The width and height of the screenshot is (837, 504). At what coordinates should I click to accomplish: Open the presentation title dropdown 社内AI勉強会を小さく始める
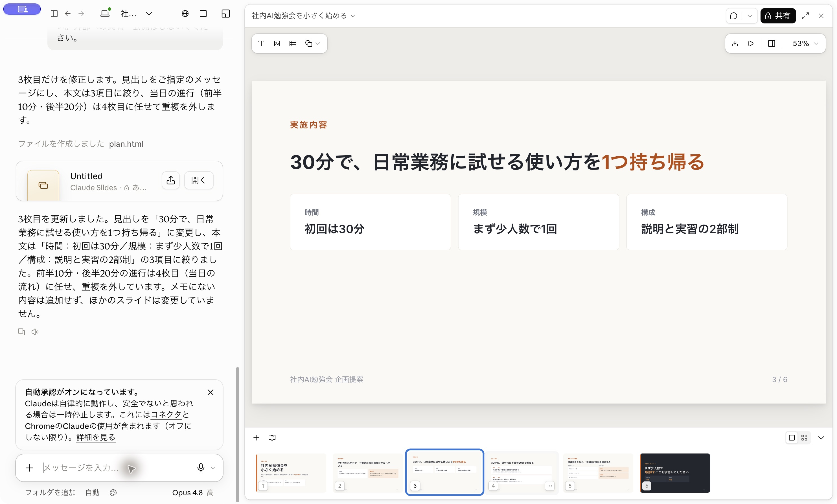[303, 16]
